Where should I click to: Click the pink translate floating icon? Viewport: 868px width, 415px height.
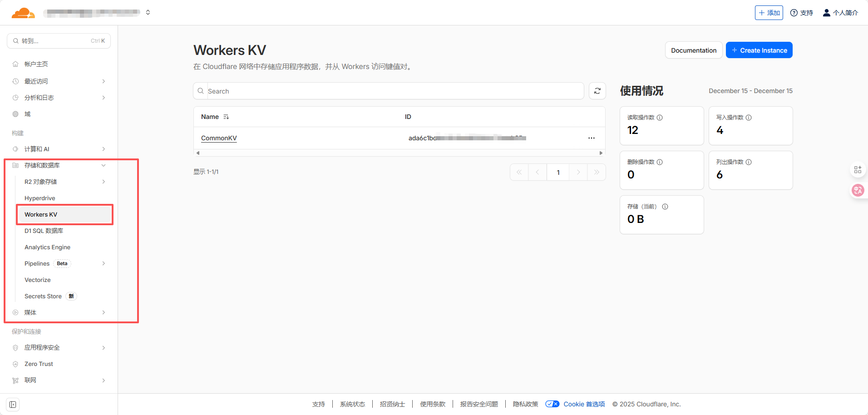click(x=858, y=190)
